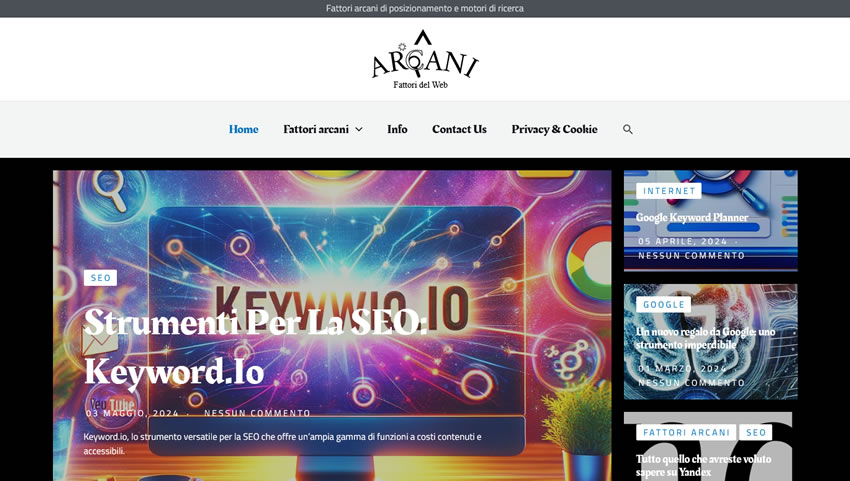850x481 pixels.
Task: Open Tutto quello che avreste voluto sapere su Yandex
Action: click(x=703, y=465)
